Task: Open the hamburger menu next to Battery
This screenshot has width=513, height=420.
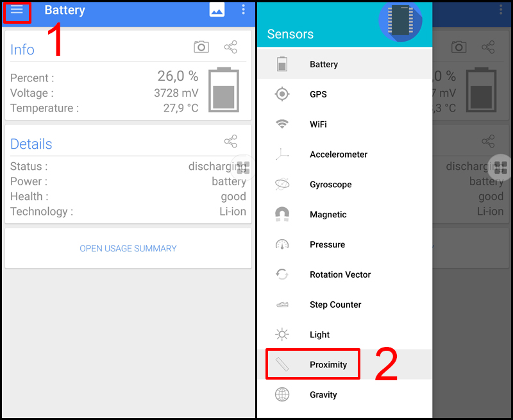Action: (17, 10)
